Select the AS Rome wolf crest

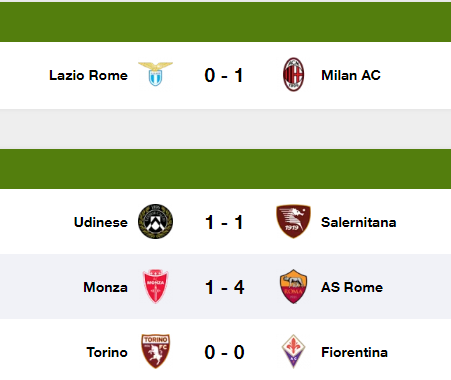coord(293,286)
